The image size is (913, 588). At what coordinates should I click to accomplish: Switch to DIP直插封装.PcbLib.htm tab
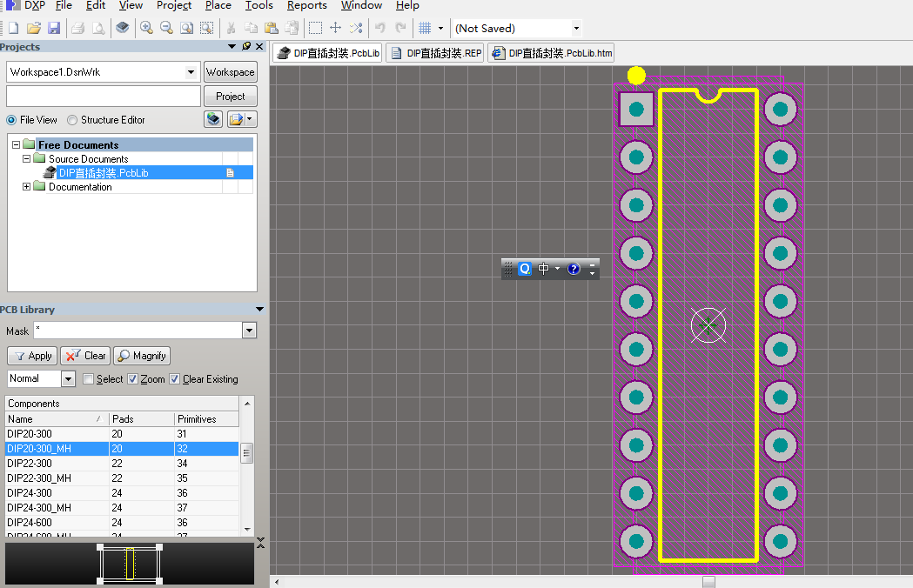[x=552, y=53]
